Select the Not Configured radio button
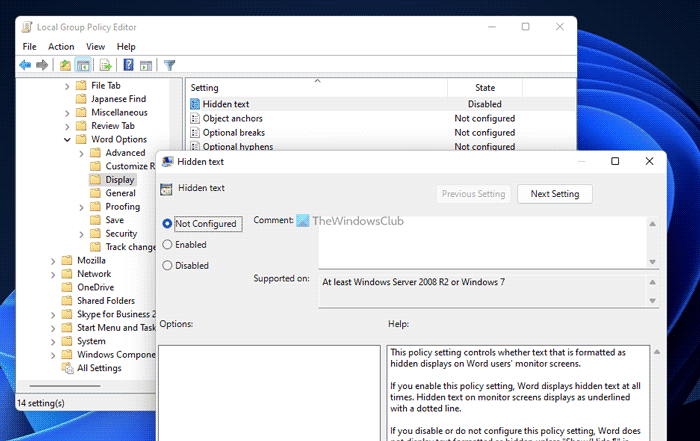Screen dimensions: 700x441 point(167,224)
